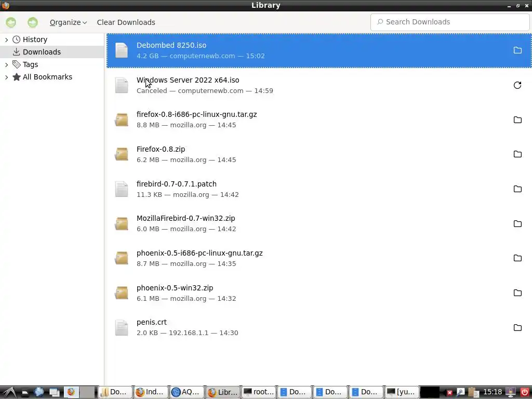Switch to the 'AQ...' taskbar window
The width and height of the screenshot is (532, 399).
pos(187,392)
